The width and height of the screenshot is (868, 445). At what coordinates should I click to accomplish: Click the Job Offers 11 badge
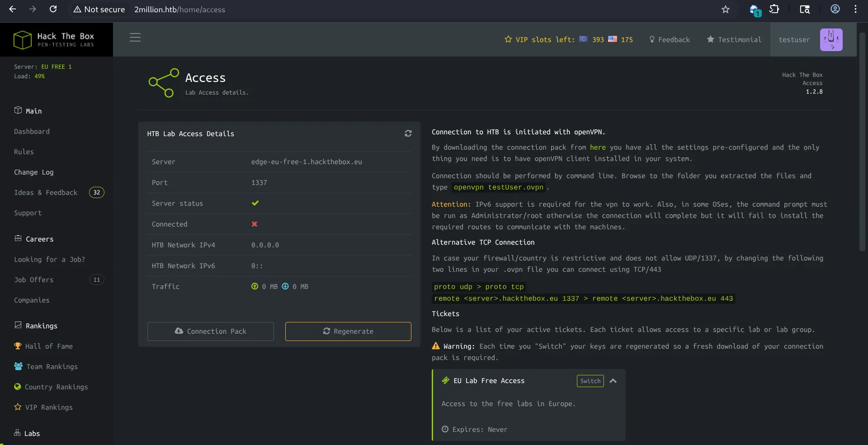point(97,279)
